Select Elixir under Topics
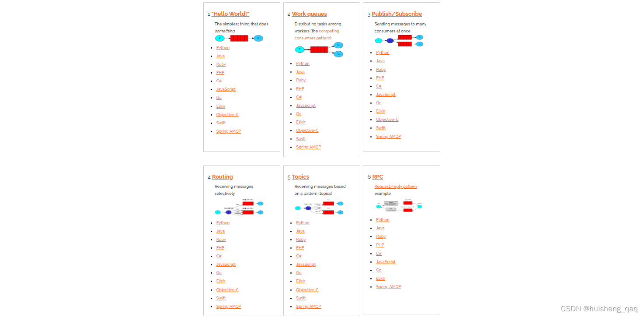 click(300, 281)
